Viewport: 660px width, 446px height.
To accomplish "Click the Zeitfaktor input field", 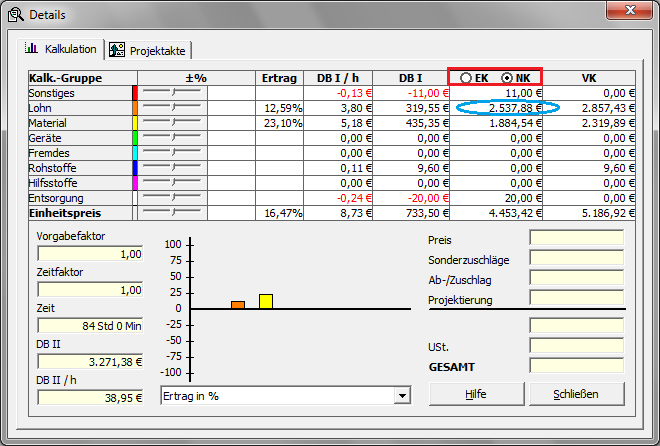I will (x=90, y=290).
